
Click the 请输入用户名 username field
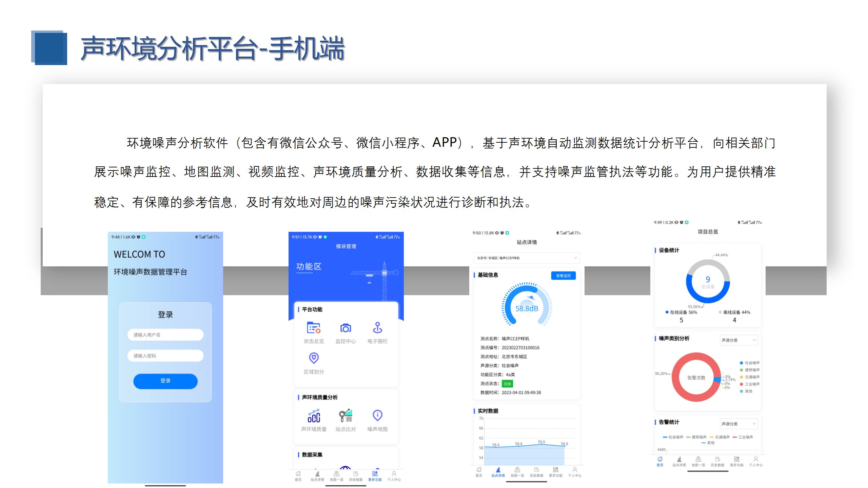point(165,335)
